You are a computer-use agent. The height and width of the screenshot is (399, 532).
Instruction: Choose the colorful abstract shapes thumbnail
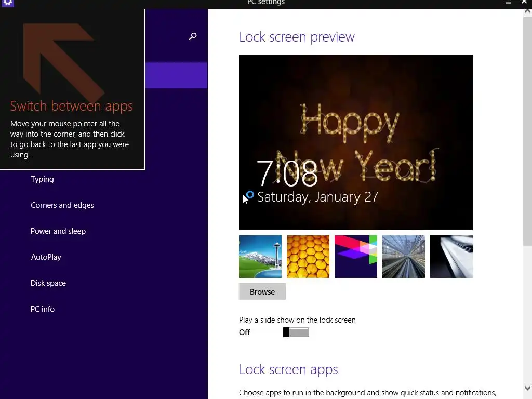coord(355,257)
